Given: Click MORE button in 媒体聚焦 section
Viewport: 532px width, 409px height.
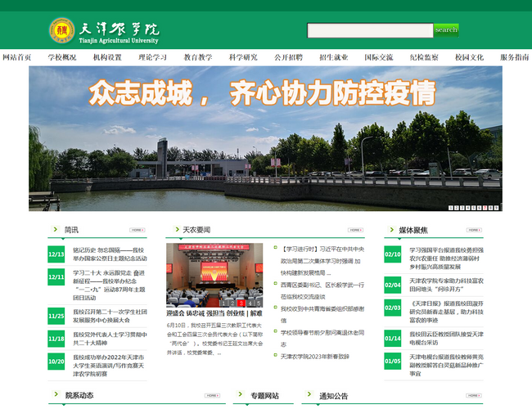Looking at the screenshot, I should coord(474,230).
